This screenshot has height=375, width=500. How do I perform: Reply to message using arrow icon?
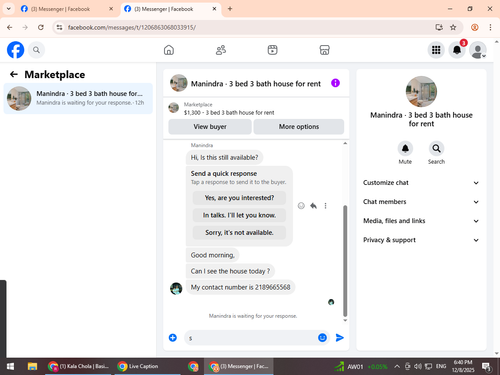[x=313, y=206]
